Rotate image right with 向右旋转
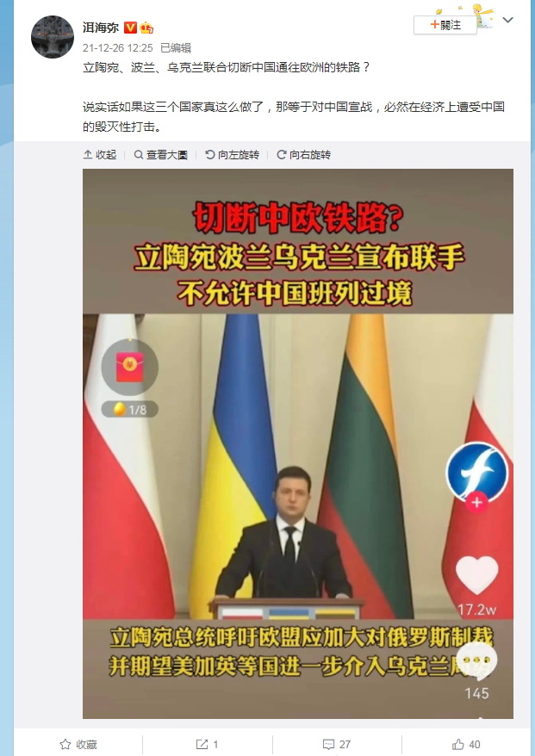 coord(303,155)
